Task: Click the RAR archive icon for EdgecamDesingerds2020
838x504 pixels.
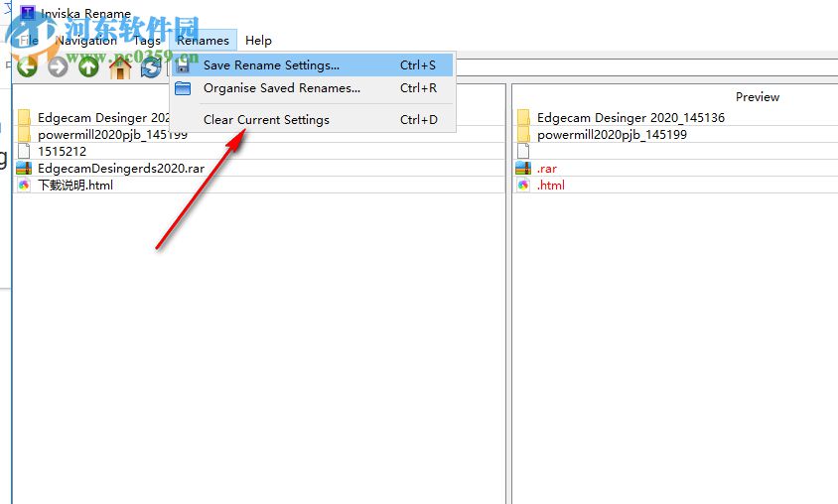Action: click(x=24, y=169)
